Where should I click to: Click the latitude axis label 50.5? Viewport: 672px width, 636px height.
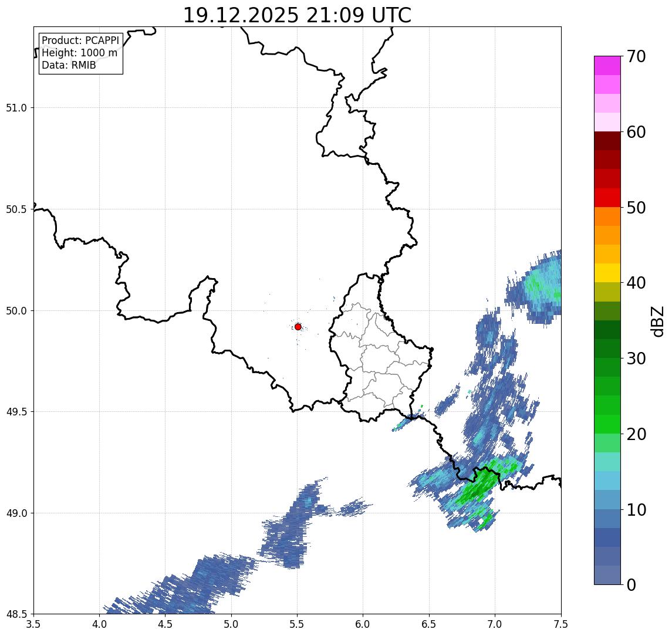click(x=16, y=209)
